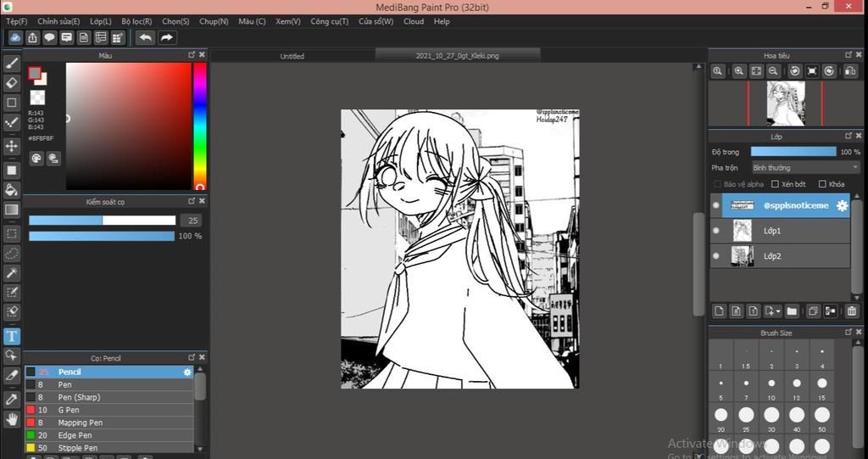Select the Select Pen tool

(x=12, y=293)
